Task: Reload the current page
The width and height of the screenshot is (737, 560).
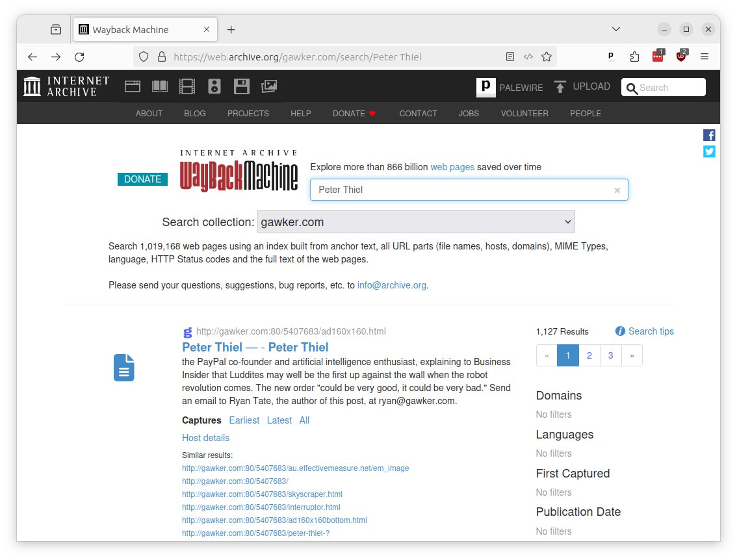Action: [x=79, y=57]
